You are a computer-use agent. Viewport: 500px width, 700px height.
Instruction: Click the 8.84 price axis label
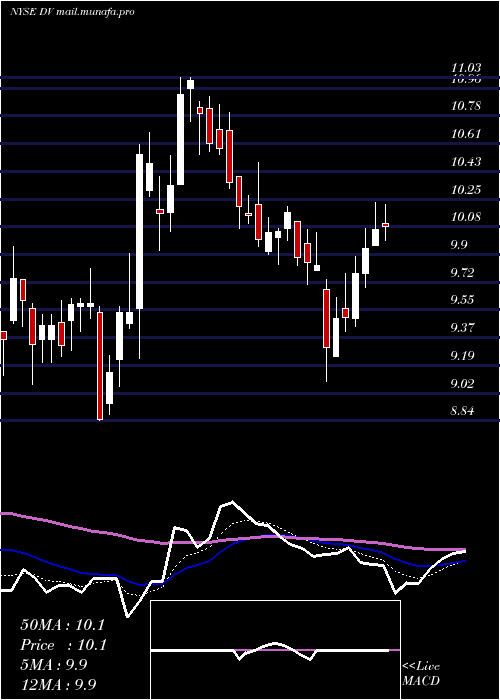462,411
